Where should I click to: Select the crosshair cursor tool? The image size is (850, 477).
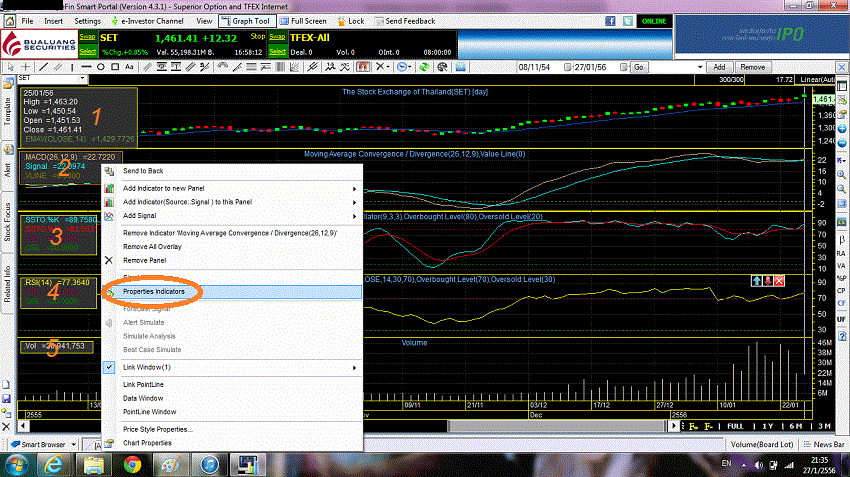[x=25, y=67]
